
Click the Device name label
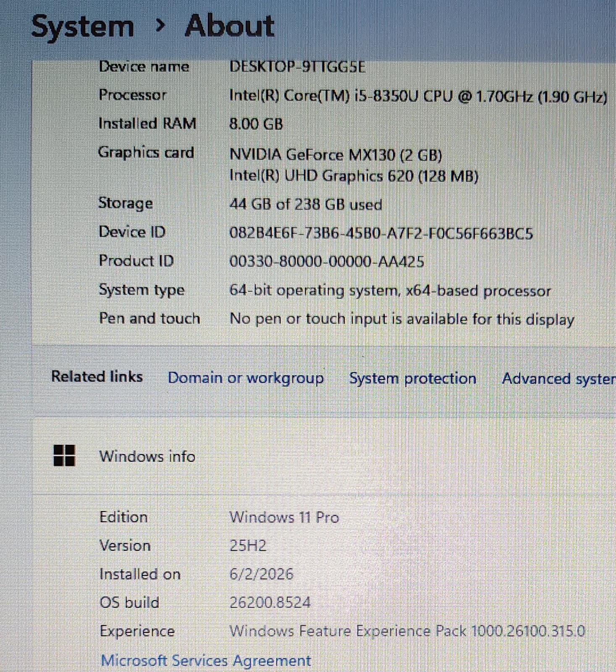tap(144, 66)
